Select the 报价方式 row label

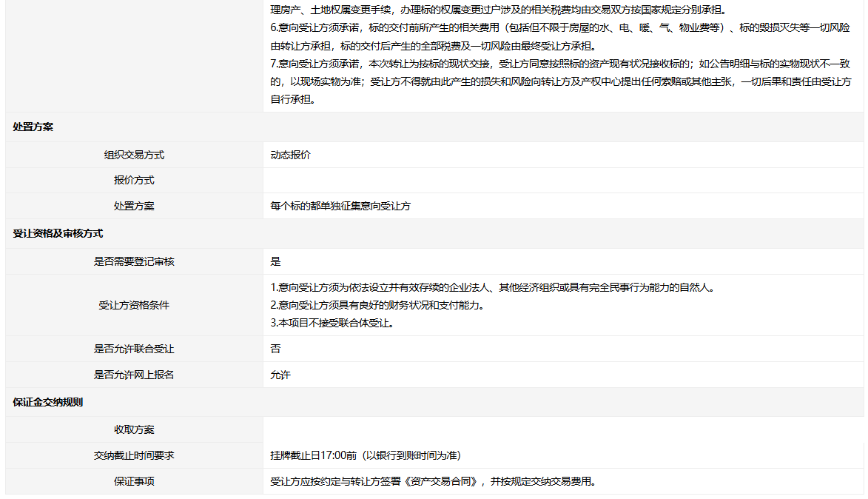click(x=134, y=181)
